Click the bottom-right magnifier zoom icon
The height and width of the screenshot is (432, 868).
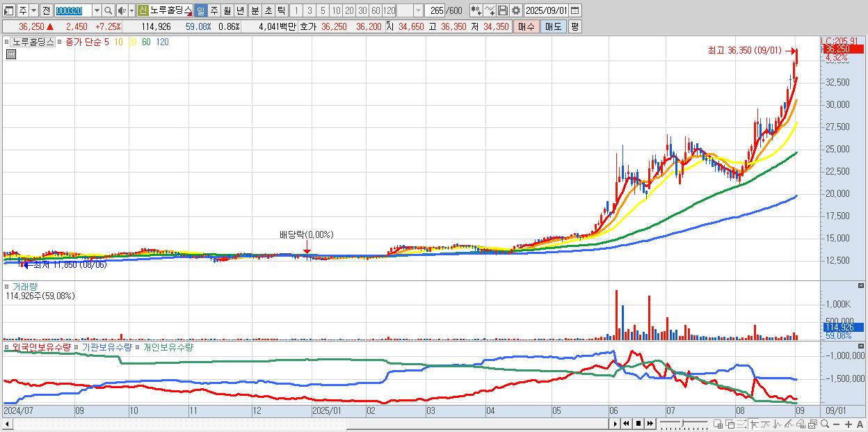click(825, 424)
